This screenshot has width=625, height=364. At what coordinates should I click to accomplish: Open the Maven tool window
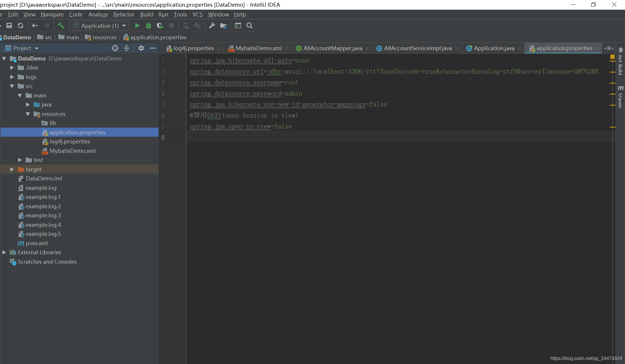tap(620, 97)
